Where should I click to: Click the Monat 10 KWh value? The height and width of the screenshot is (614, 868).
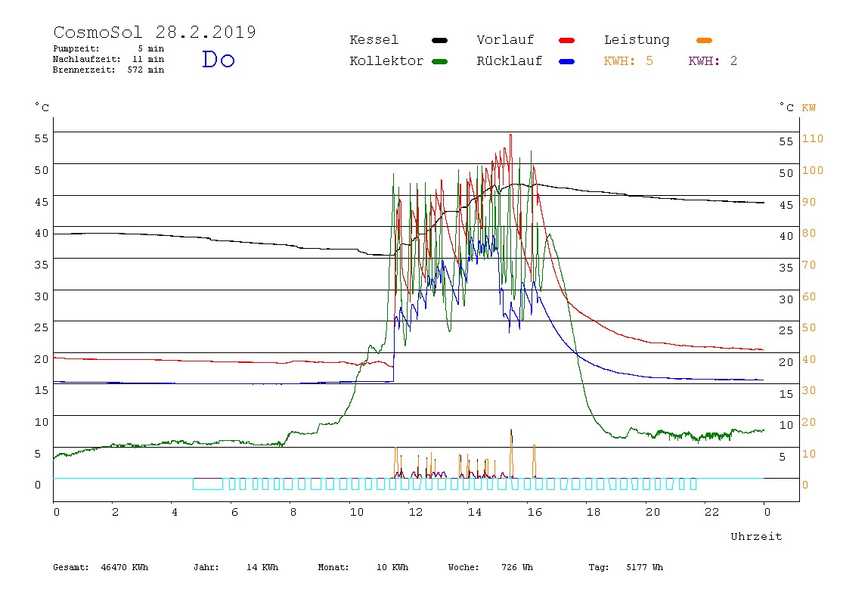[x=363, y=567]
